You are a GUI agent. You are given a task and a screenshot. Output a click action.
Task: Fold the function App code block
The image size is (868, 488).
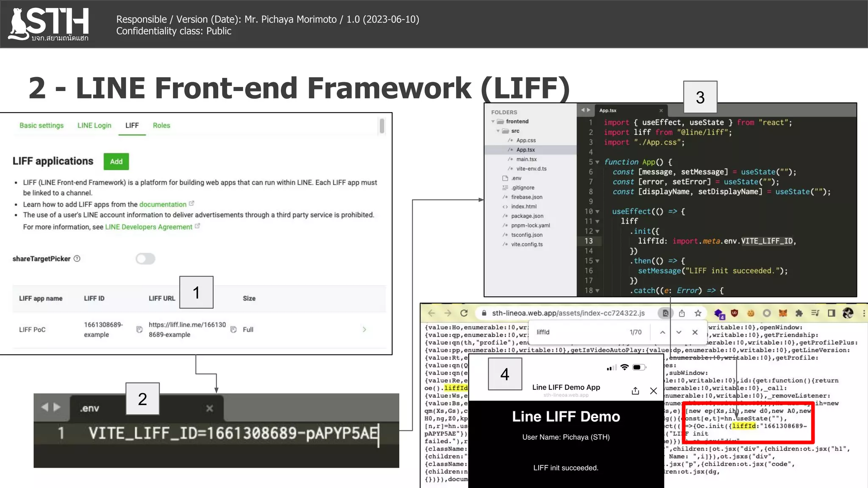pos(597,162)
